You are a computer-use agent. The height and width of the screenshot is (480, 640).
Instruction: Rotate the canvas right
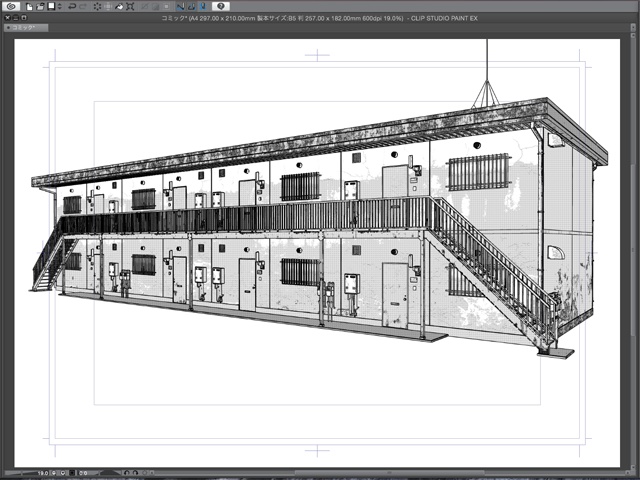coord(136,473)
